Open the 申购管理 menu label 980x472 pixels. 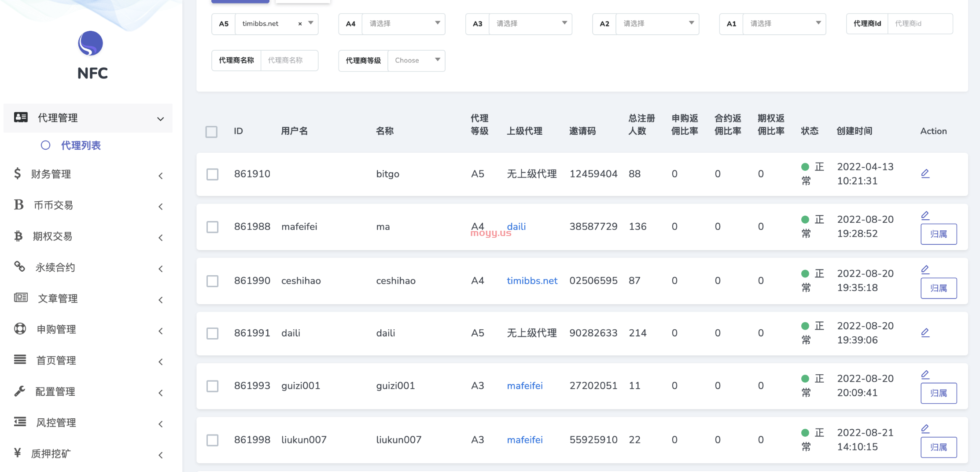56,329
